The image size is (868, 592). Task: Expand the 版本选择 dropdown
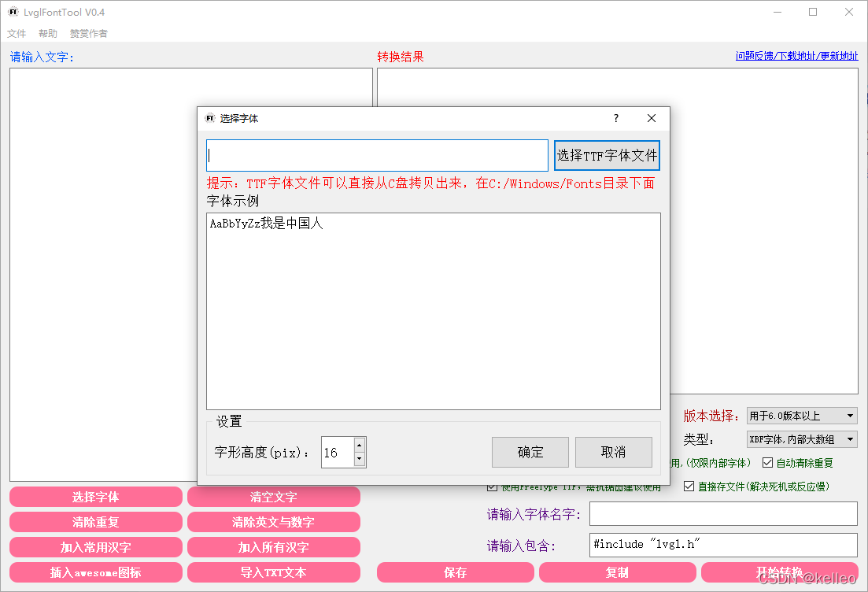point(802,416)
